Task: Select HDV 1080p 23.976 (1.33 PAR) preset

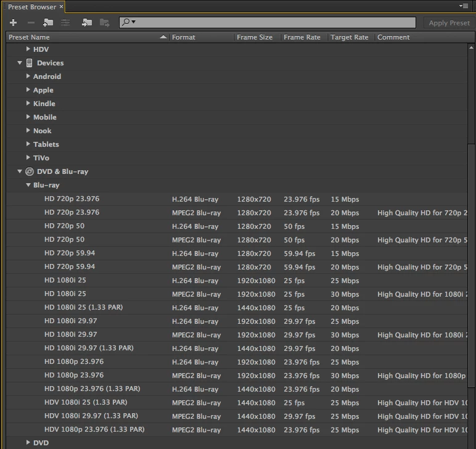Action: click(237, 429)
